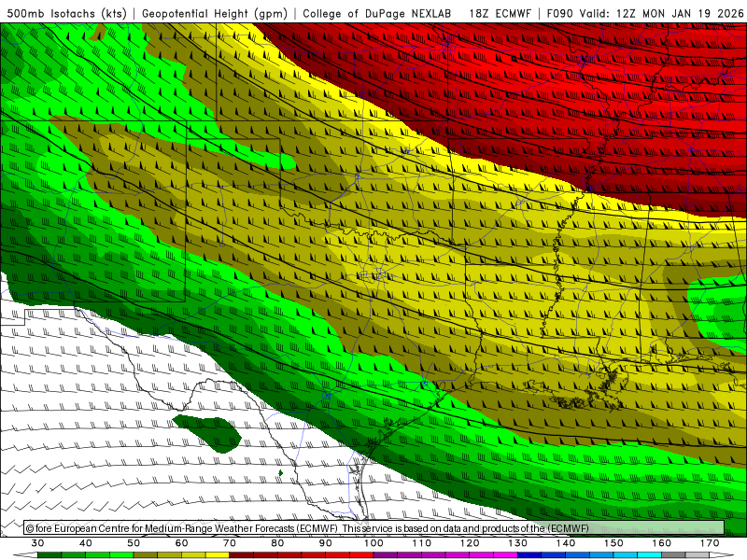This screenshot has width=747, height=560.
Task: Click the '140' color bar label
Action: click(x=566, y=543)
